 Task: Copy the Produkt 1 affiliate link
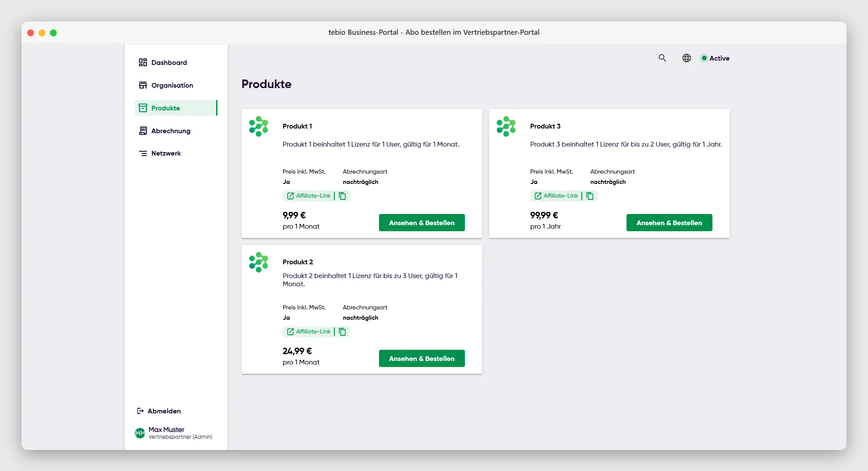[342, 196]
